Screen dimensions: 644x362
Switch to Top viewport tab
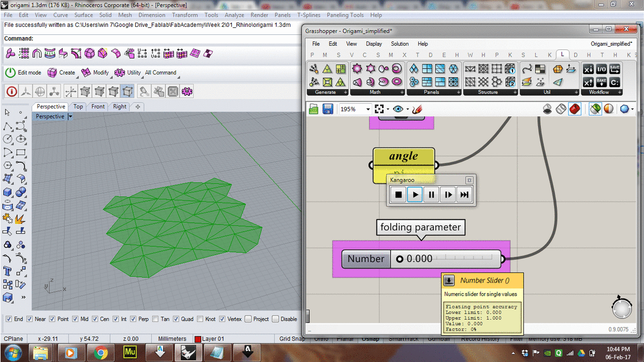point(78,106)
